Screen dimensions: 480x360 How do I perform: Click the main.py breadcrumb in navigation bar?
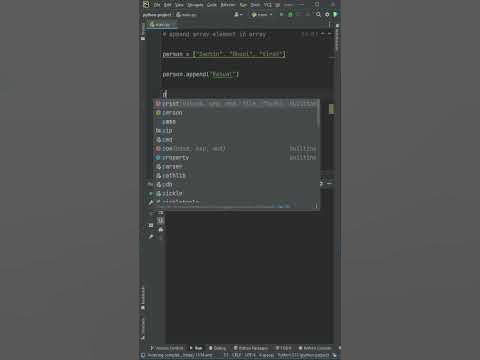[x=187, y=15]
